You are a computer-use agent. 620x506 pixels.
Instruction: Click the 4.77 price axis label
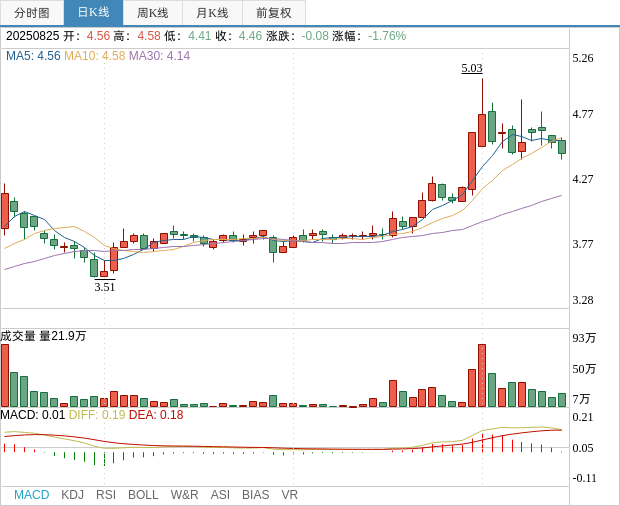[x=583, y=114]
